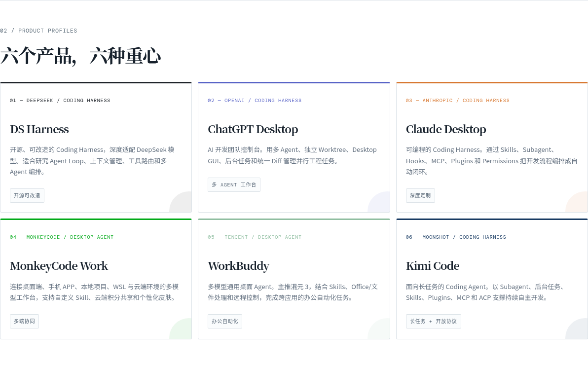Click the DS Harness description paragraph
Image resolution: width=588 pixels, height=365 pixels.
92,161
